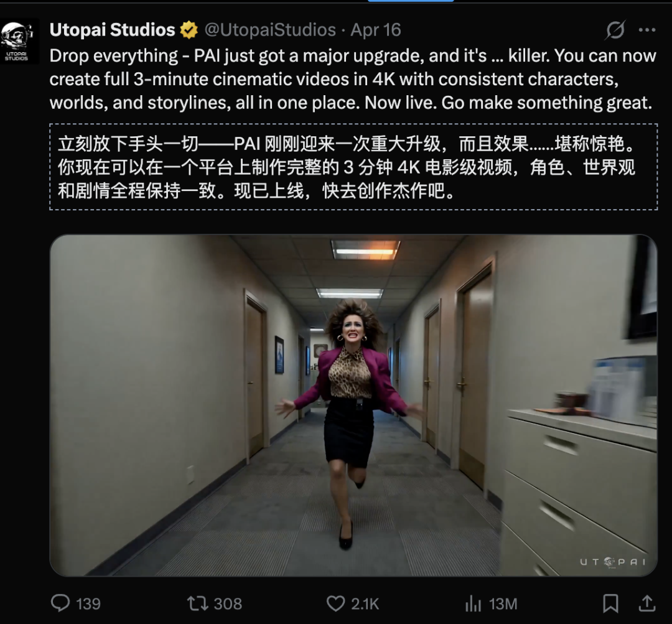
Task: Click the repost arrows icon
Action: [198, 603]
